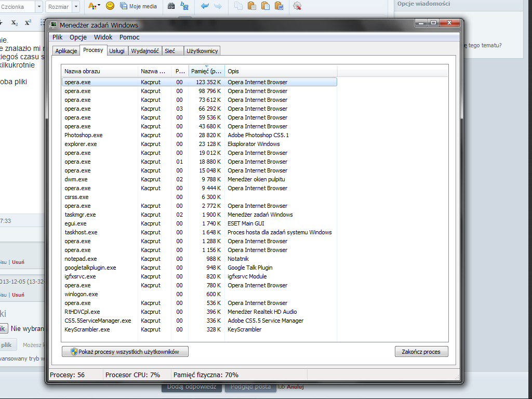Select the Procesy tab
The height and width of the screenshot is (399, 532).
[93, 50]
